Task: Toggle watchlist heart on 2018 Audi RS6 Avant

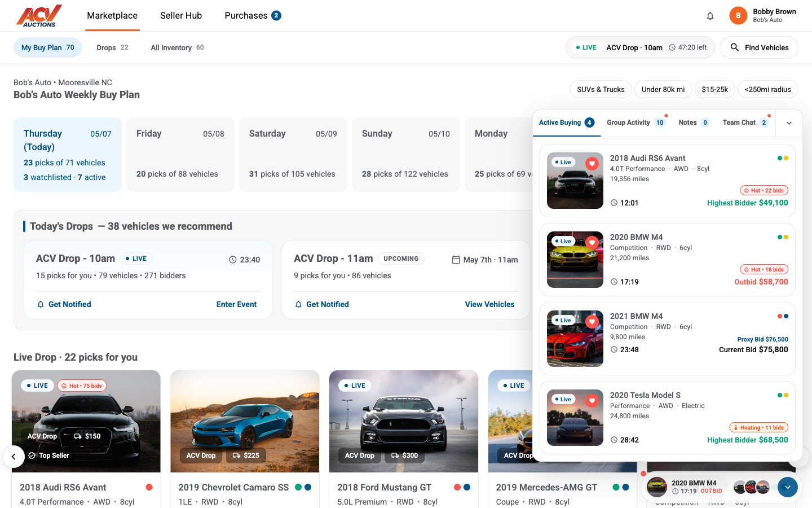Action: pyautogui.click(x=592, y=164)
